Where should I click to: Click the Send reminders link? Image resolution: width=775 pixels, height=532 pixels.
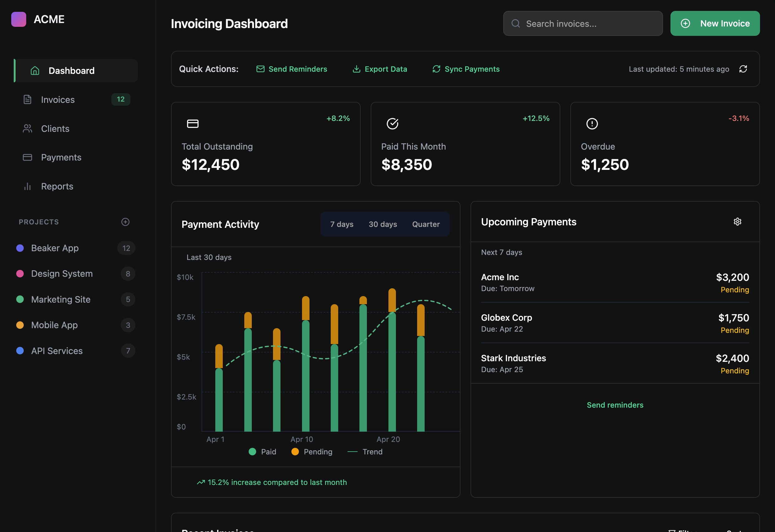click(x=615, y=405)
